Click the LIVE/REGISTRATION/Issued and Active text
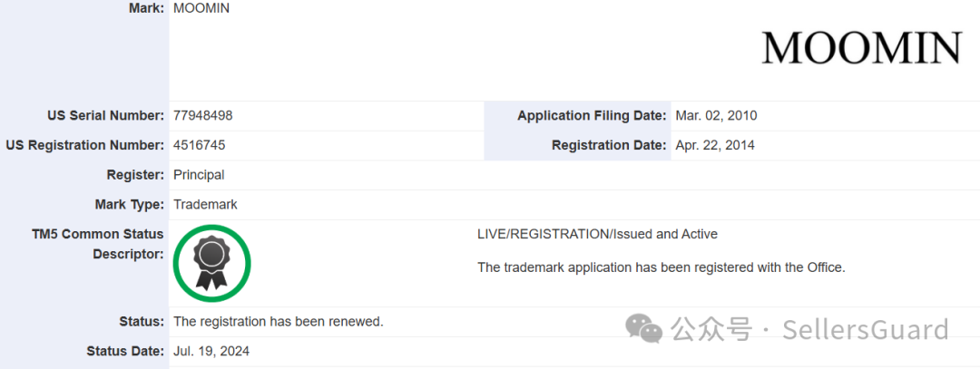The image size is (980, 369). (597, 234)
